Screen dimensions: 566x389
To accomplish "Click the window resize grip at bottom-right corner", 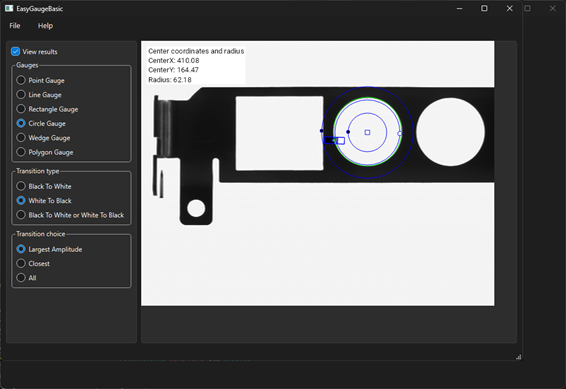I will point(518,357).
